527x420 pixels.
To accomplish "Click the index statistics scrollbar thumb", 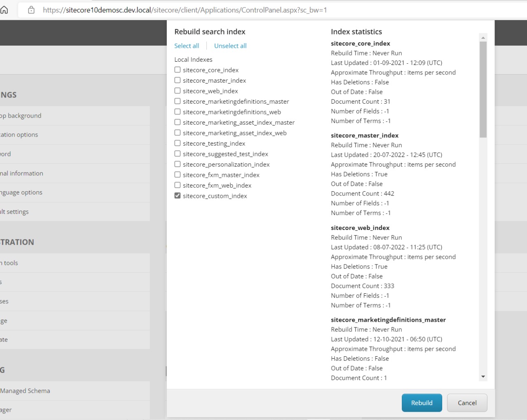I will 483,89.
